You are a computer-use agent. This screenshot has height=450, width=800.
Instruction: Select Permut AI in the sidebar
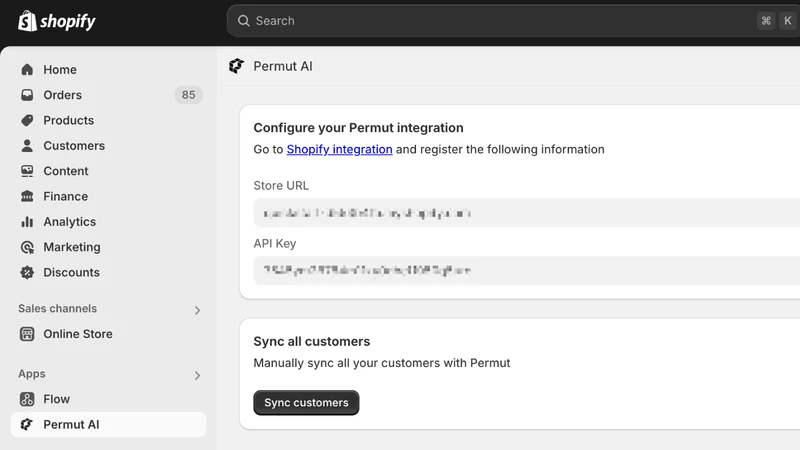pos(108,424)
